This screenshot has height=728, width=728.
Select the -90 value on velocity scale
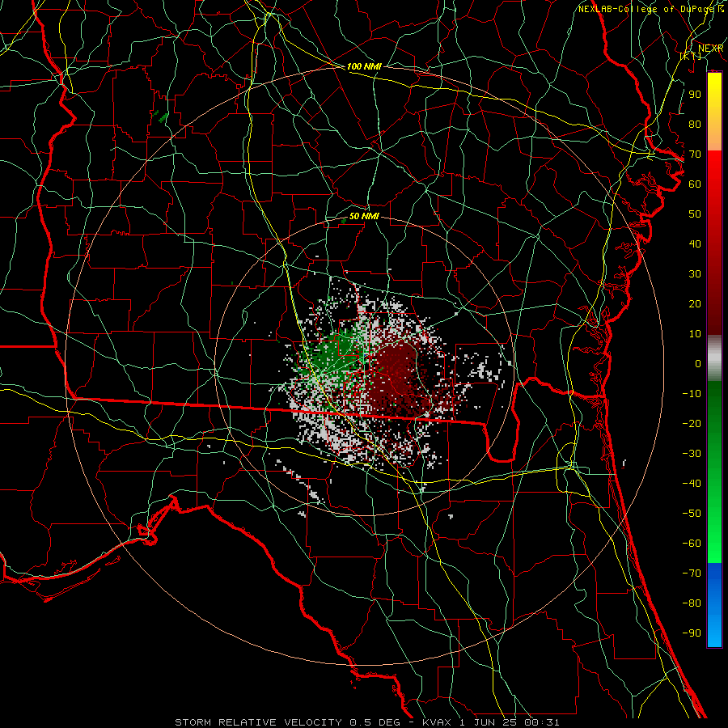[x=692, y=633]
